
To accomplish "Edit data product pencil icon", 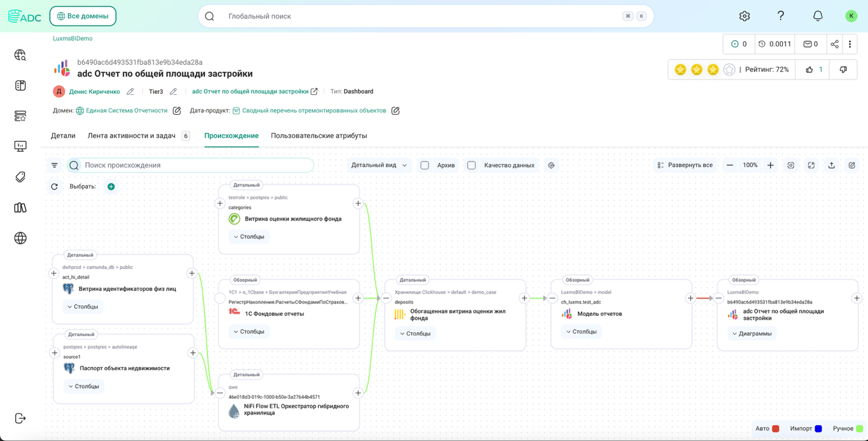I will (x=395, y=111).
